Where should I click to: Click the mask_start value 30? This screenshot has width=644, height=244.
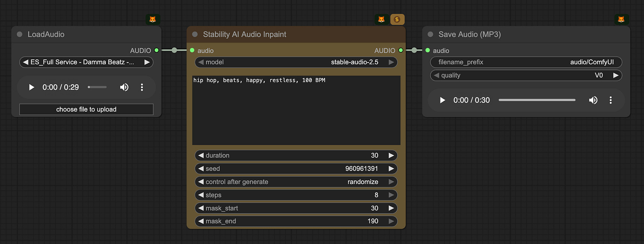375,208
